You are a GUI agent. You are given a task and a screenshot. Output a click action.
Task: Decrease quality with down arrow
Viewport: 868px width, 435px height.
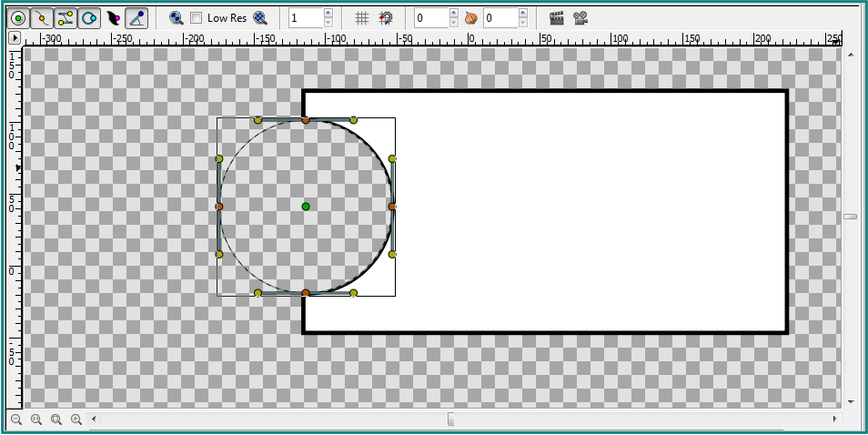pyautogui.click(x=328, y=24)
